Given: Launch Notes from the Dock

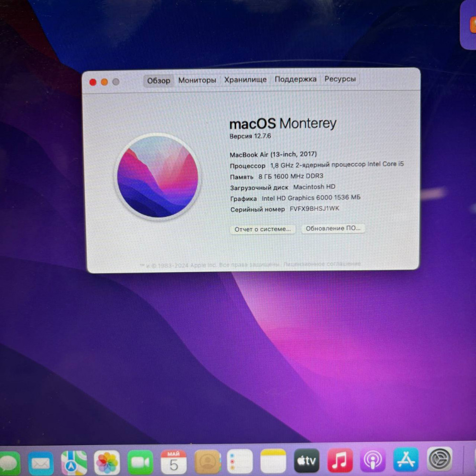Looking at the screenshot, I should point(273,461).
